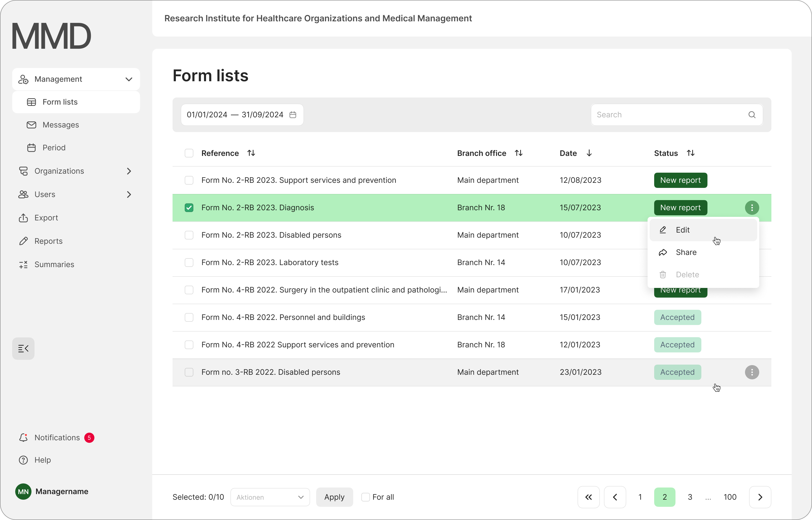Viewport: 812px width, 520px height.
Task: Expand the Organizations submenu
Action: tap(129, 171)
